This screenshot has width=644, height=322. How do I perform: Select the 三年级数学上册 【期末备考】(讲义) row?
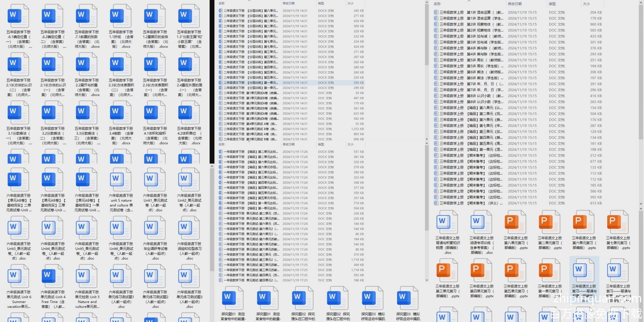[x=467, y=203]
